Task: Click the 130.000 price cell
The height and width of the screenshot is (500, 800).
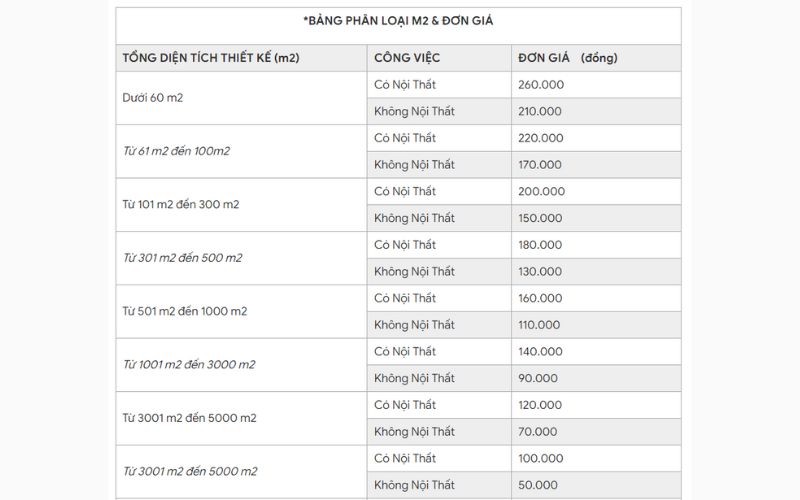Action: point(541,271)
